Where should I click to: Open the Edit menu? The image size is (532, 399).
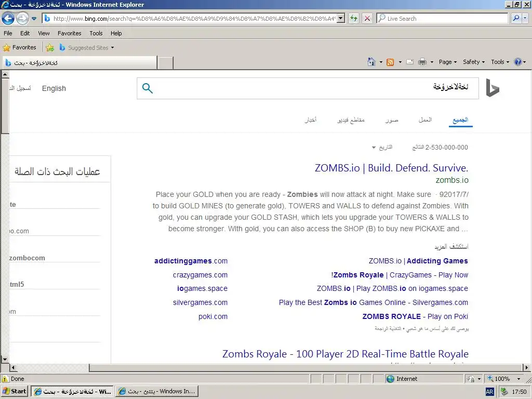(25, 33)
